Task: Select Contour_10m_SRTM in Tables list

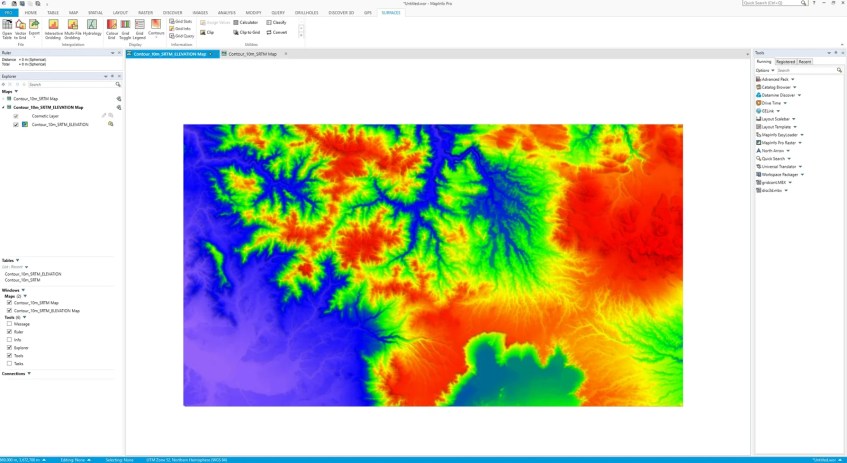Action: pyautogui.click(x=22, y=280)
